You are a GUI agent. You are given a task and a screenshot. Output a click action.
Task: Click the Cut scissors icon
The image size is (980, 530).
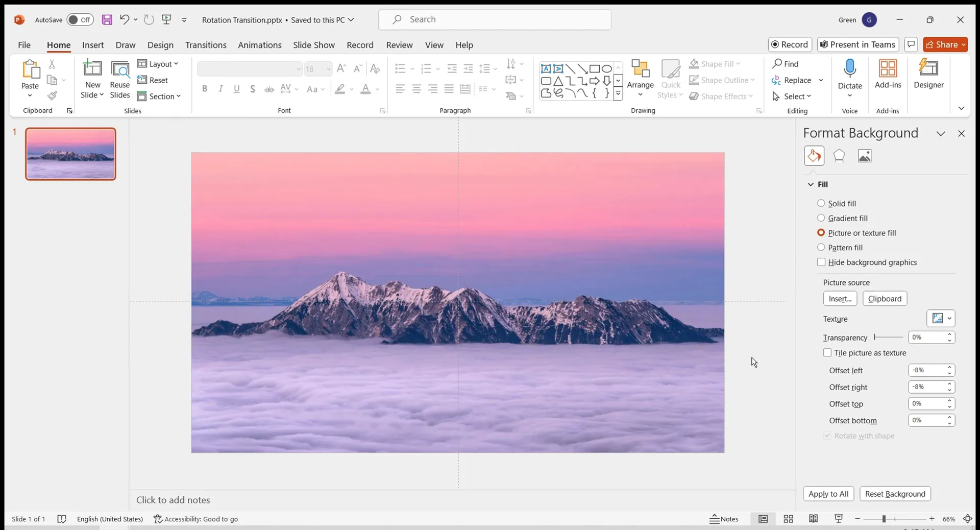(x=52, y=64)
